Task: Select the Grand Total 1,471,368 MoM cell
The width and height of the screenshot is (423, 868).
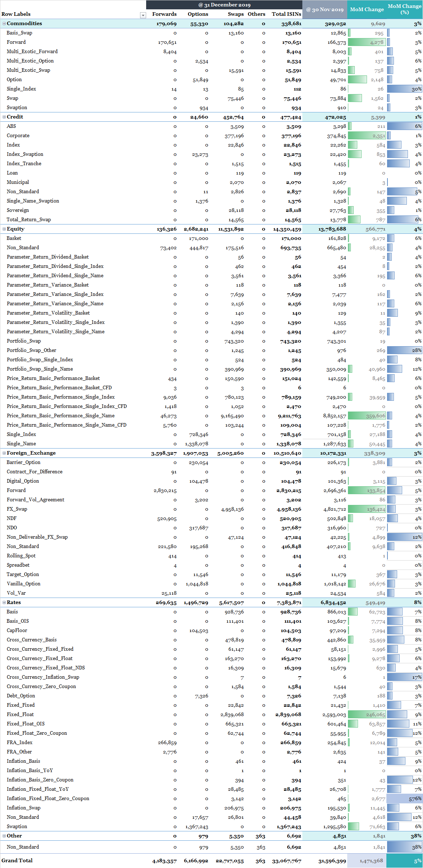Action: pos(367,860)
